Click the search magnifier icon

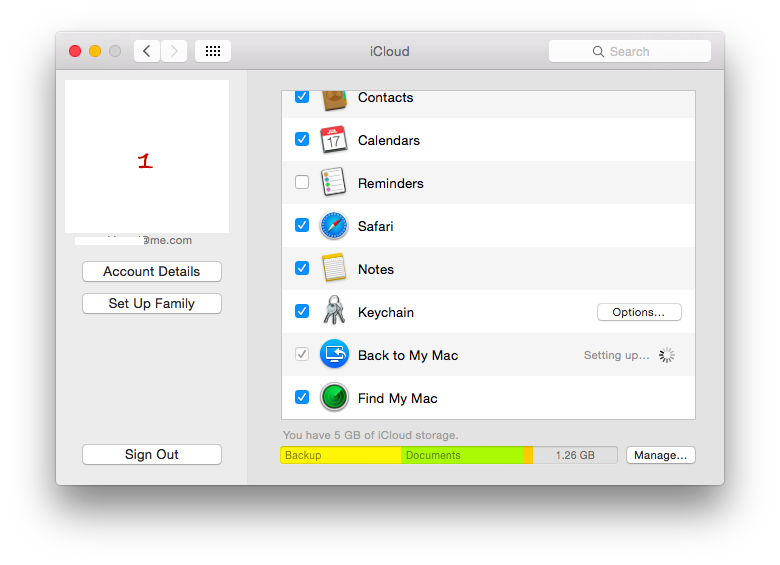pos(598,52)
